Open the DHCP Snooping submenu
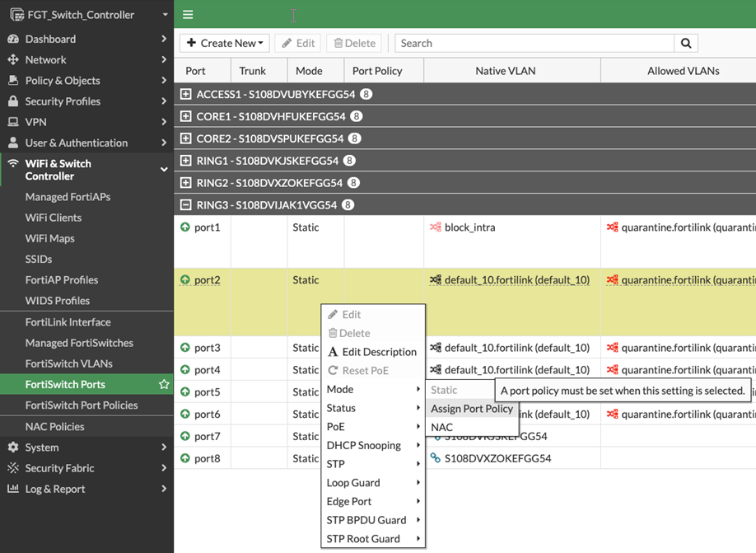This screenshot has width=756, height=553. click(373, 445)
